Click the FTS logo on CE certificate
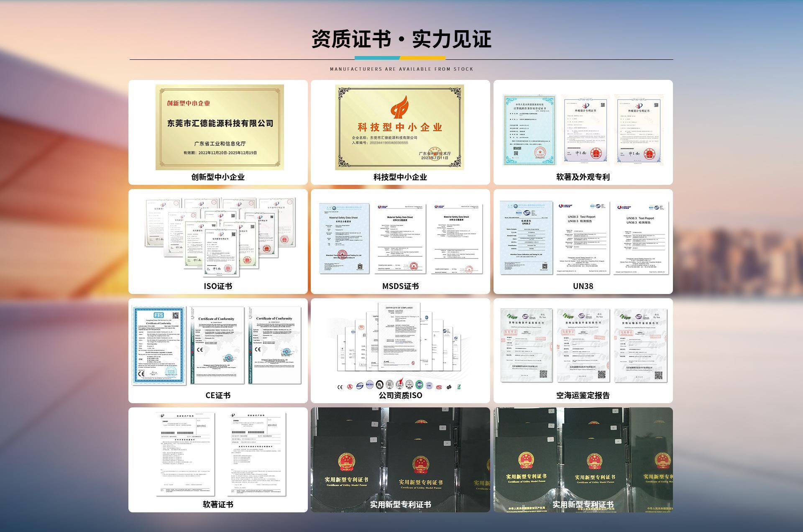This screenshot has width=803, height=532. pyautogui.click(x=159, y=315)
